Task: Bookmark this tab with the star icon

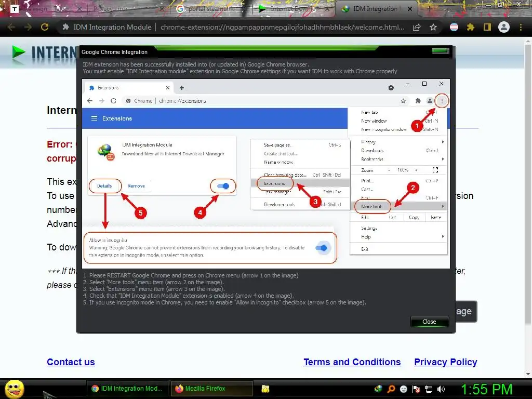Action: (433, 27)
